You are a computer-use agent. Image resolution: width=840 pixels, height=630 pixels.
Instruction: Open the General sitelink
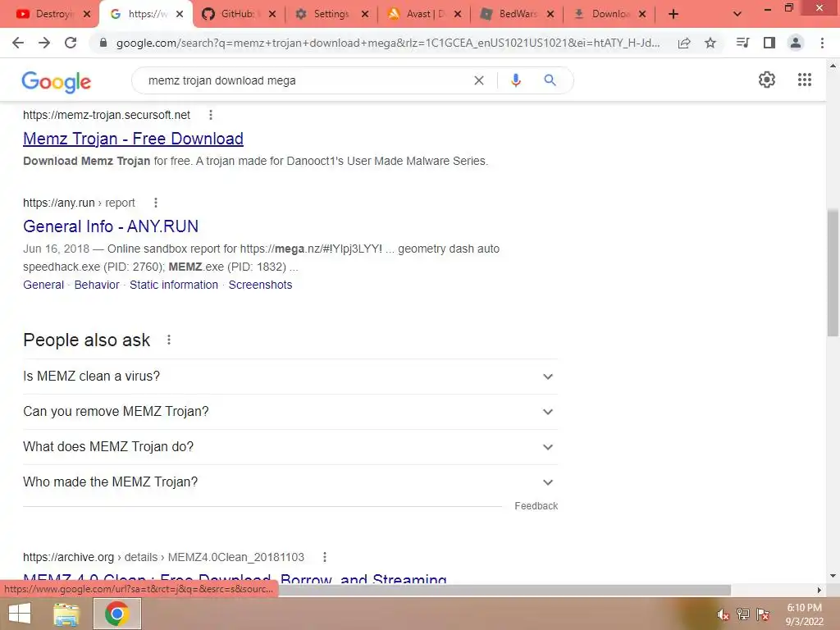pyautogui.click(x=43, y=285)
